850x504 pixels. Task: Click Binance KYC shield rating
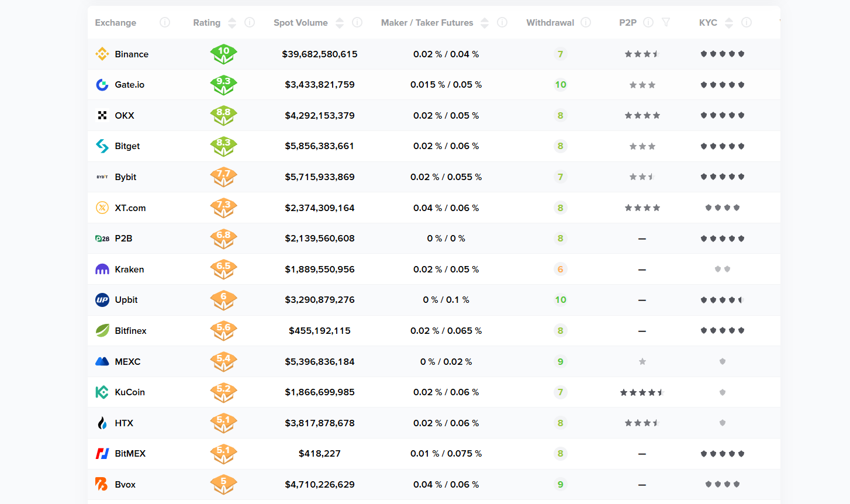point(723,54)
